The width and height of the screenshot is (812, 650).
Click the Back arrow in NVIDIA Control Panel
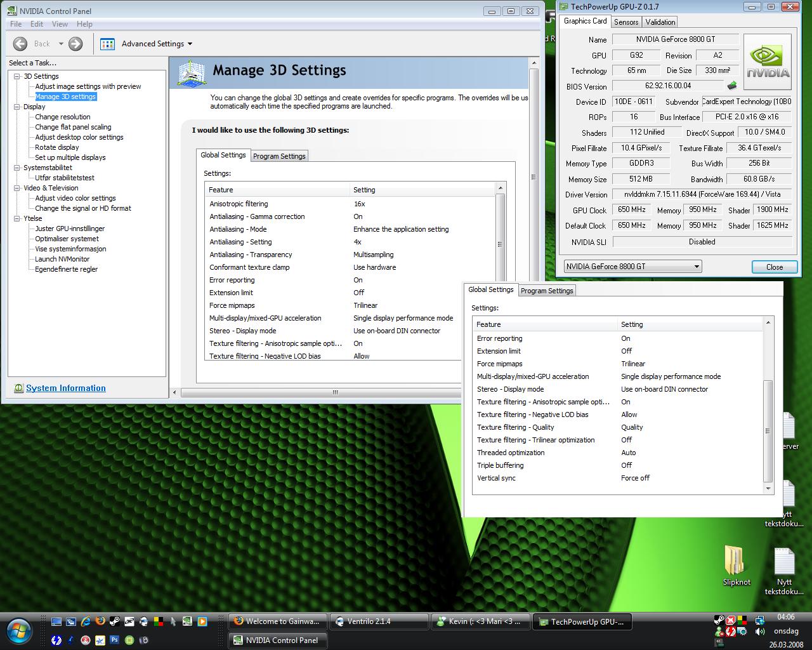tap(20, 44)
